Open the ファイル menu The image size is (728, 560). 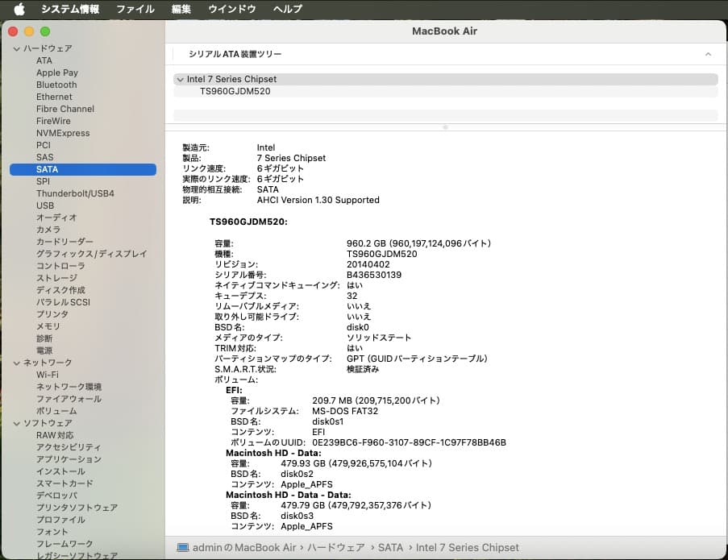tap(135, 9)
